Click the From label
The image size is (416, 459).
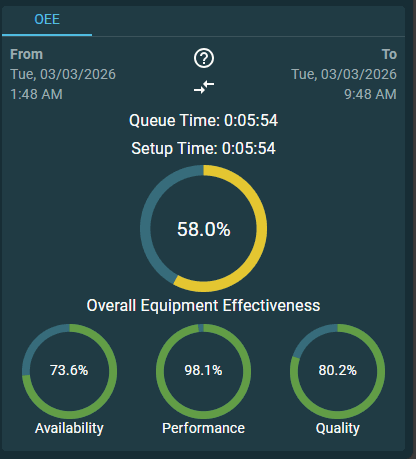tap(26, 54)
